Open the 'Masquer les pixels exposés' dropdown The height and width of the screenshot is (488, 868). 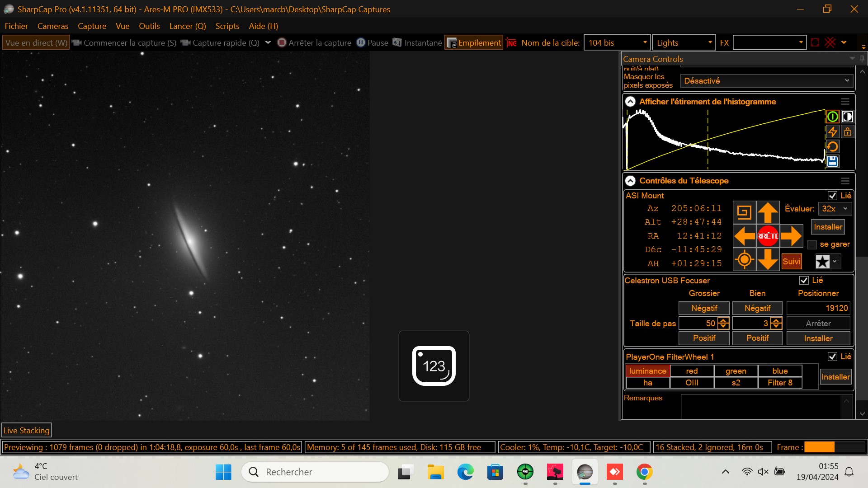tap(766, 81)
